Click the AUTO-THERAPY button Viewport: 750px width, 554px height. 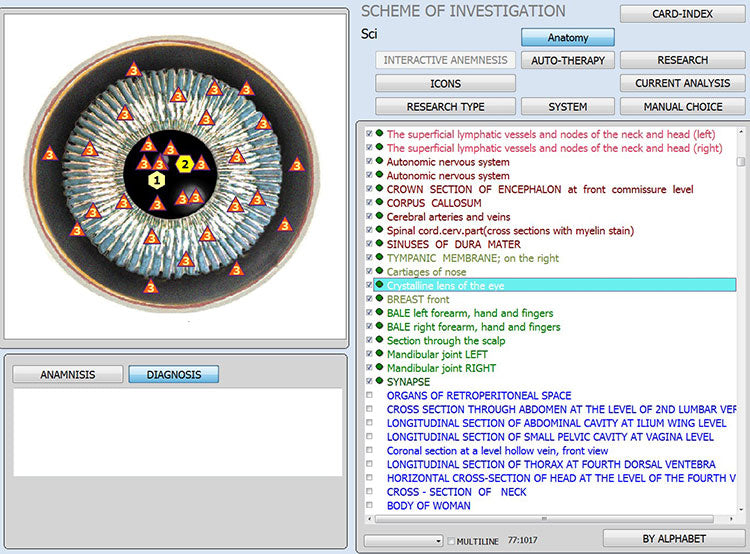click(x=568, y=60)
